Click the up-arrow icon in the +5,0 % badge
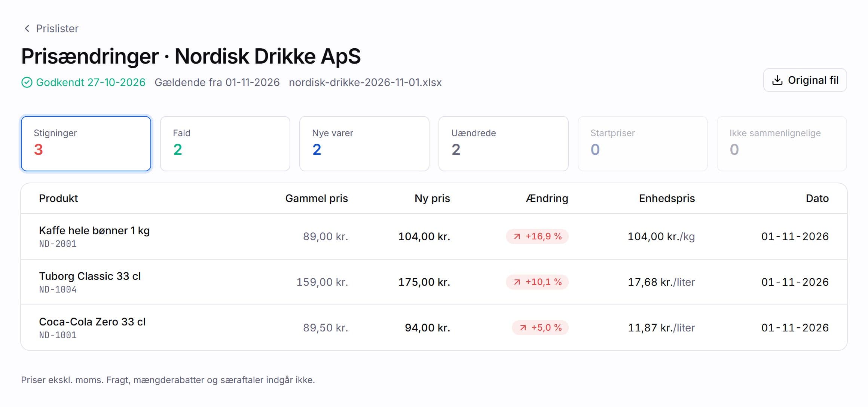The width and height of the screenshot is (868, 407). pos(523,328)
